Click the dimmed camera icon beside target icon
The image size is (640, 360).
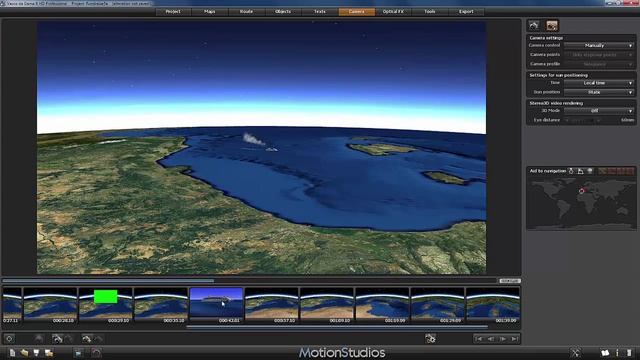coord(39,338)
